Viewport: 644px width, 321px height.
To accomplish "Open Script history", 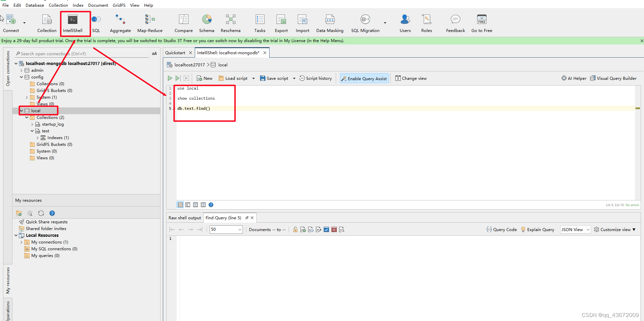I will pyautogui.click(x=316, y=78).
